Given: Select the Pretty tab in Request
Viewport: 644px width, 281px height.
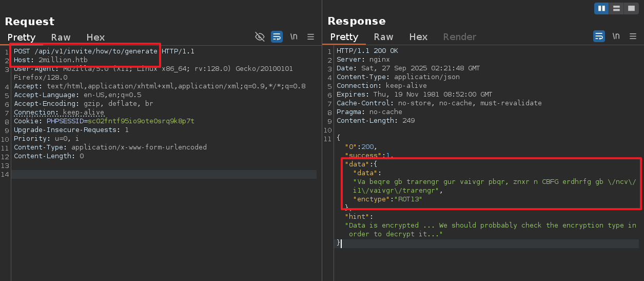Looking at the screenshot, I should click(x=22, y=37).
